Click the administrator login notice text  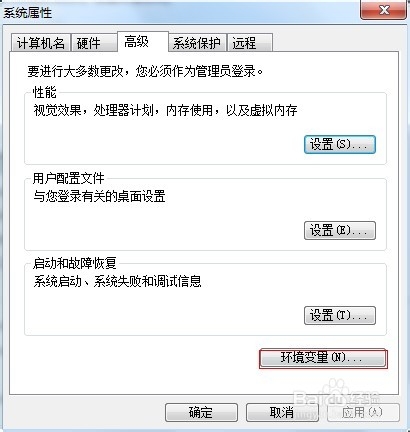point(145,71)
